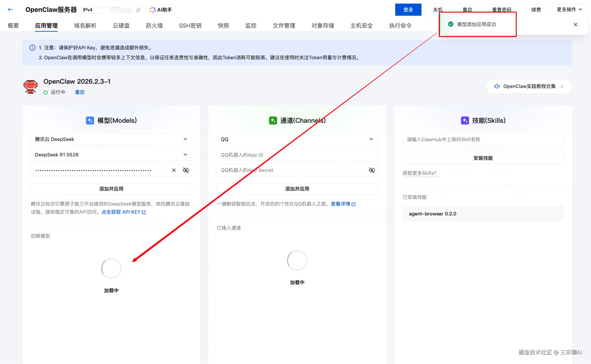Click the Skills section icon
This screenshot has width=591, height=364.
(465, 120)
